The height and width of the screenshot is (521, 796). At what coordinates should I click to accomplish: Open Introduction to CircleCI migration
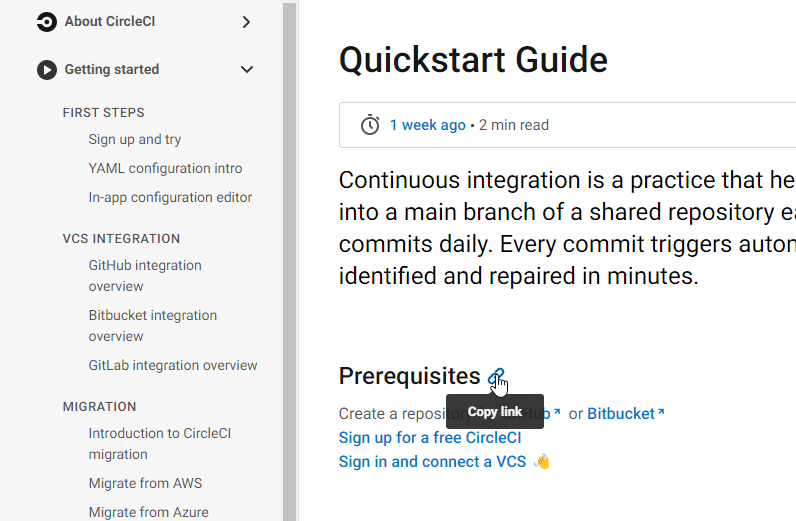tap(159, 444)
